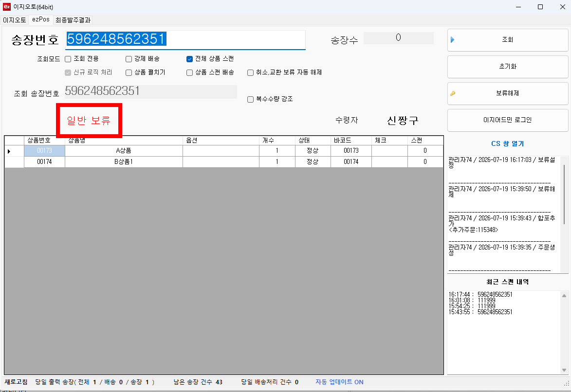Click the recipient name 신짱구
Screen dimensions: 571x392
point(403,121)
